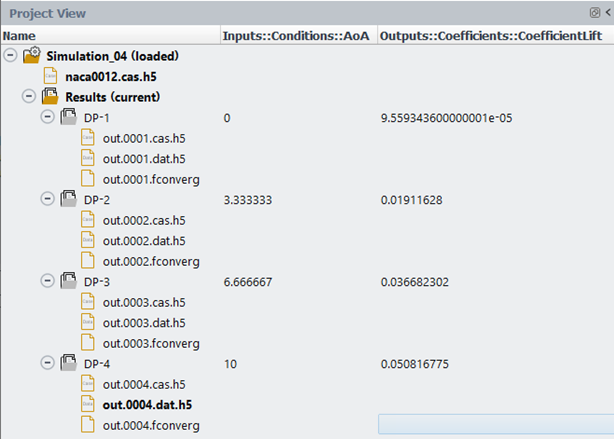Collapse the Results (current) node
Screen dimensions: 614x439
point(29,96)
